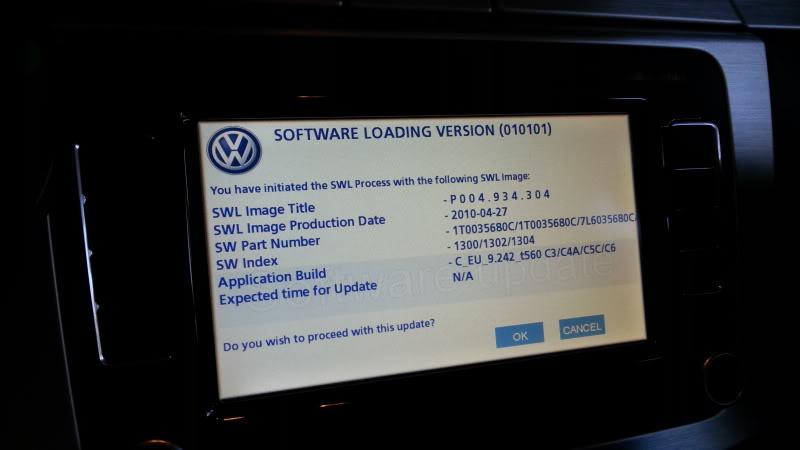Screen dimensions: 800x450
Task: Select the 'SOFTWARE LOADING VERSION (010101)' title
Action: point(412,132)
